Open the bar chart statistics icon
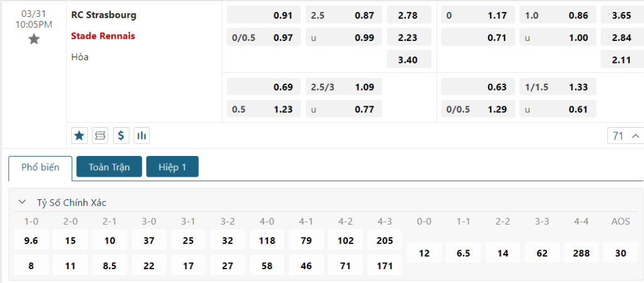644x283 pixels. pos(142,135)
